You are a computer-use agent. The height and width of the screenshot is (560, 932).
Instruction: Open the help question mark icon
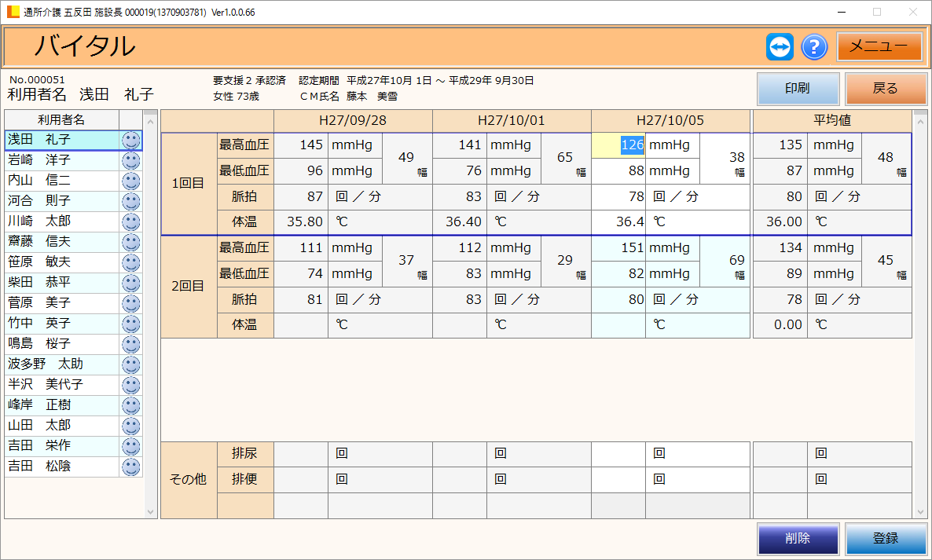pyautogui.click(x=813, y=47)
